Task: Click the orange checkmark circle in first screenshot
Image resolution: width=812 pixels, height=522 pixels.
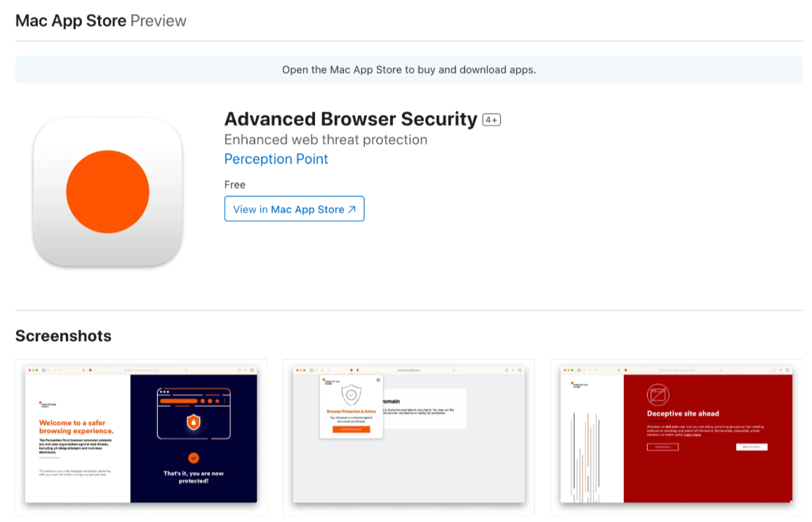Action: tap(194, 457)
